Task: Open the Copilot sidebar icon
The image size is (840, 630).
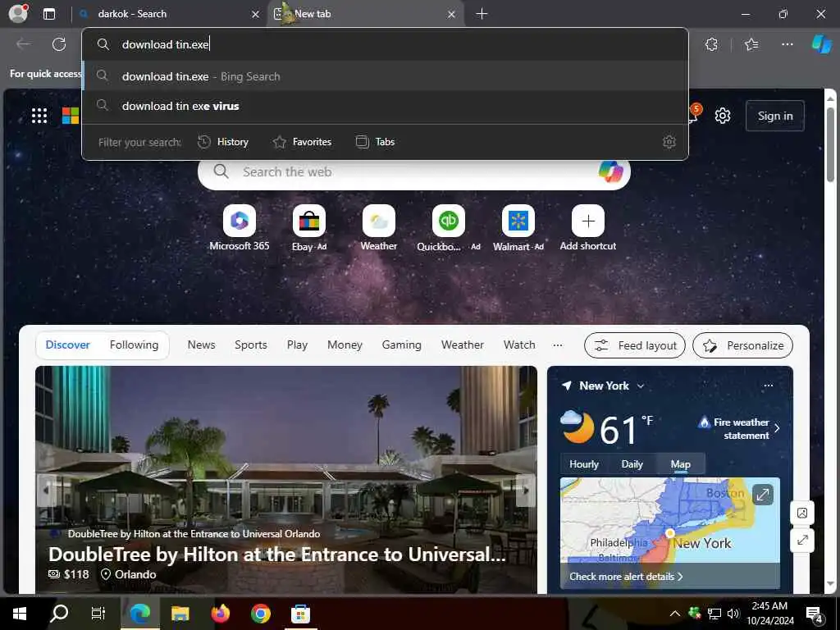Action: [821, 44]
